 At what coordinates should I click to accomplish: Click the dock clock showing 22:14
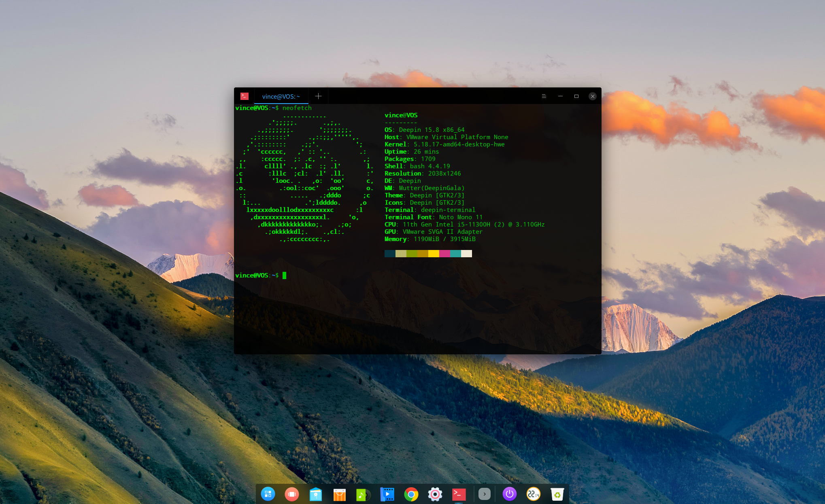(533, 494)
